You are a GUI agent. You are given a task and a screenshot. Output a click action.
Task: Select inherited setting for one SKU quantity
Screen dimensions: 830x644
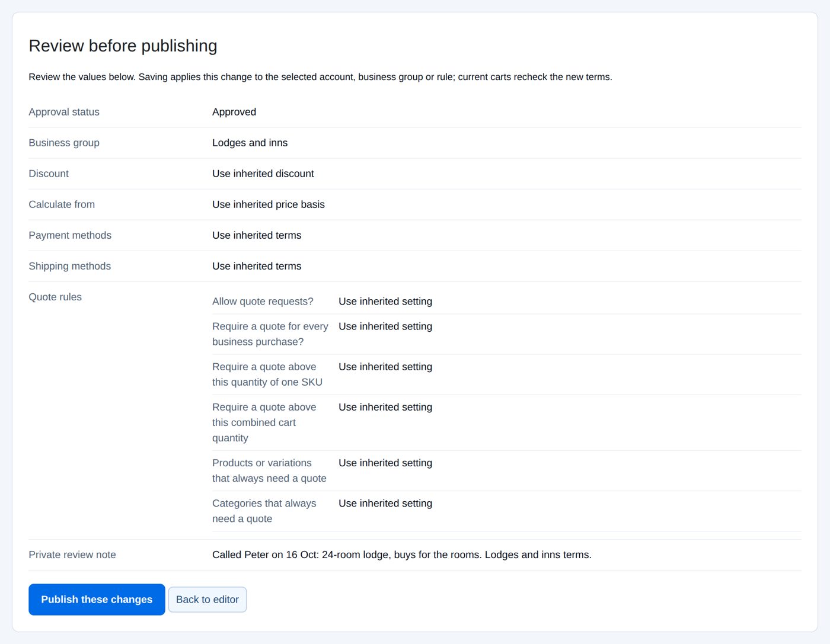[385, 367]
